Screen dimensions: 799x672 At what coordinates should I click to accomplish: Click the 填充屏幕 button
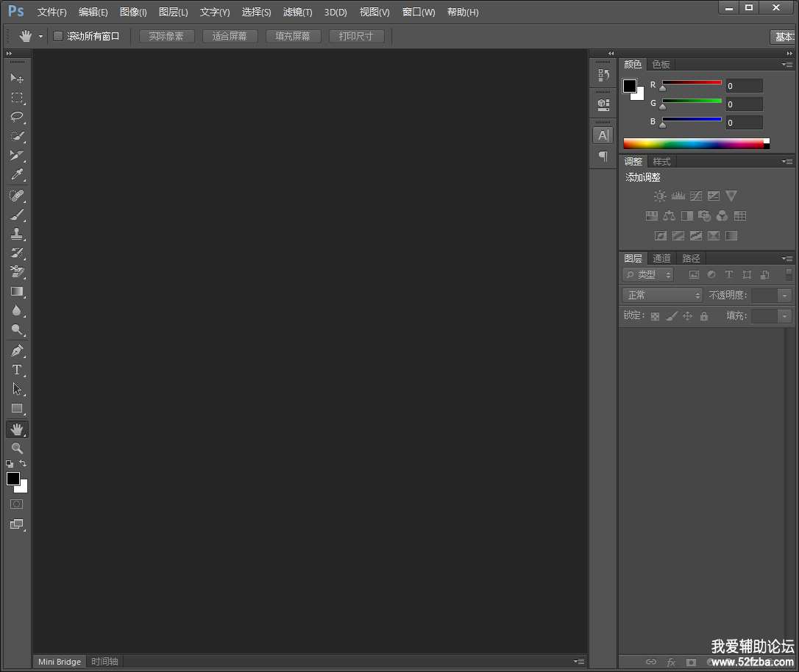coord(293,36)
